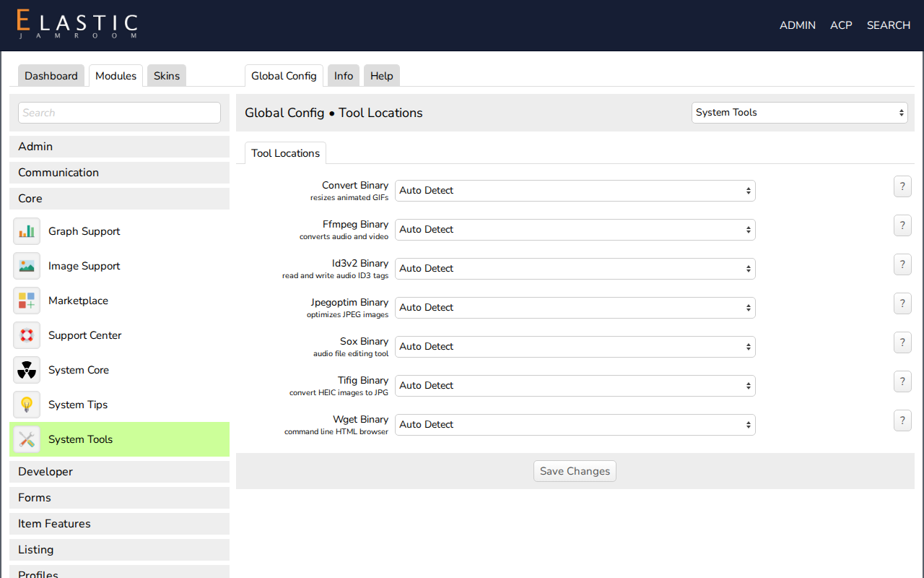Image resolution: width=924 pixels, height=578 pixels.
Task: Click the Save Changes button
Action: pos(575,471)
